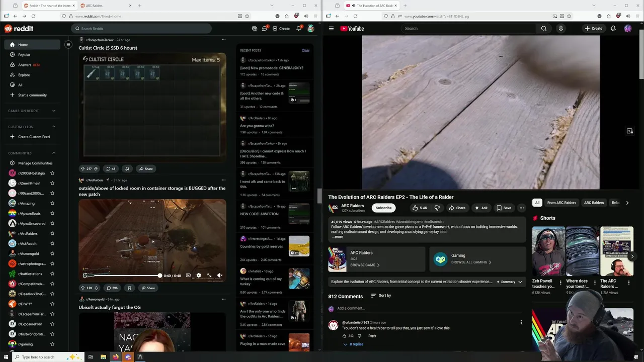Enter fullscreen on Reddit video player
The image size is (644, 362).
click(x=209, y=276)
